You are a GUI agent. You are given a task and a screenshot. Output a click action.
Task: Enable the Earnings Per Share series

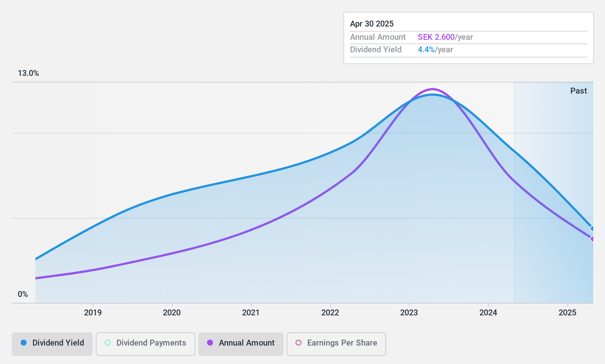(x=336, y=344)
